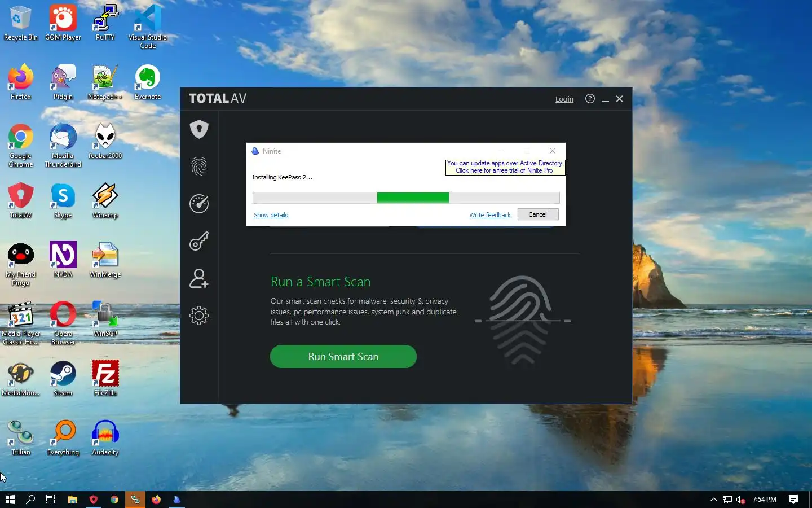Open File Explorer from the taskbar
This screenshot has height=508, width=812.
[x=72, y=500]
